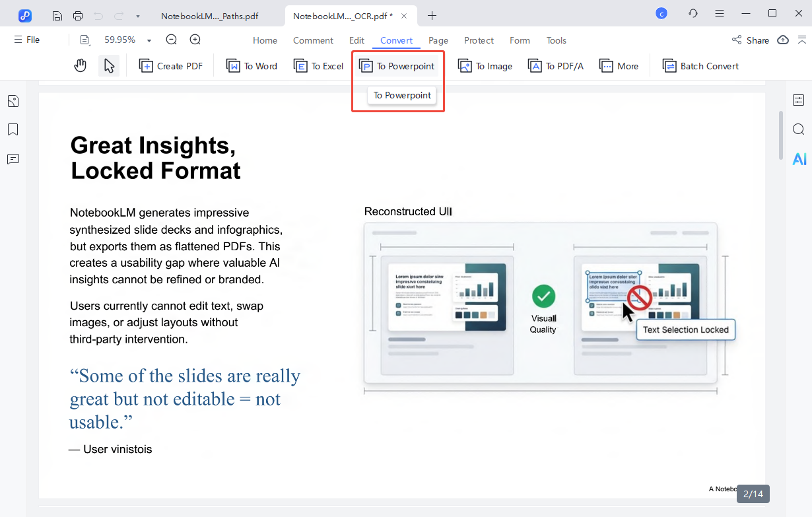This screenshot has height=517, width=812.
Task: Select the Hand pan tool
Action: click(80, 65)
